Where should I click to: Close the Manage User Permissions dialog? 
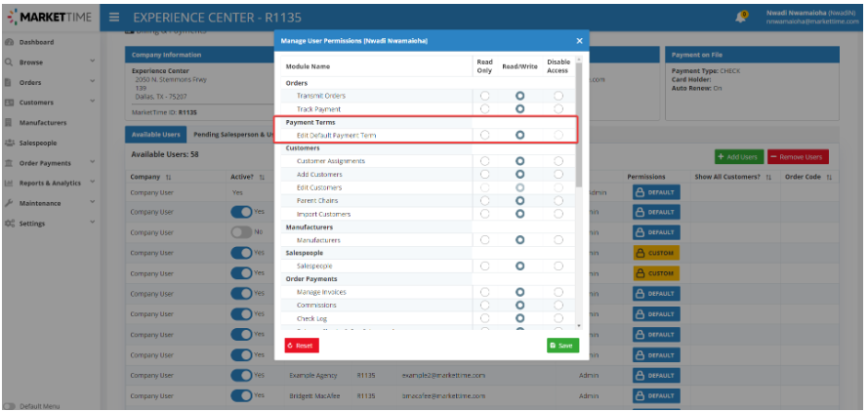pos(579,41)
